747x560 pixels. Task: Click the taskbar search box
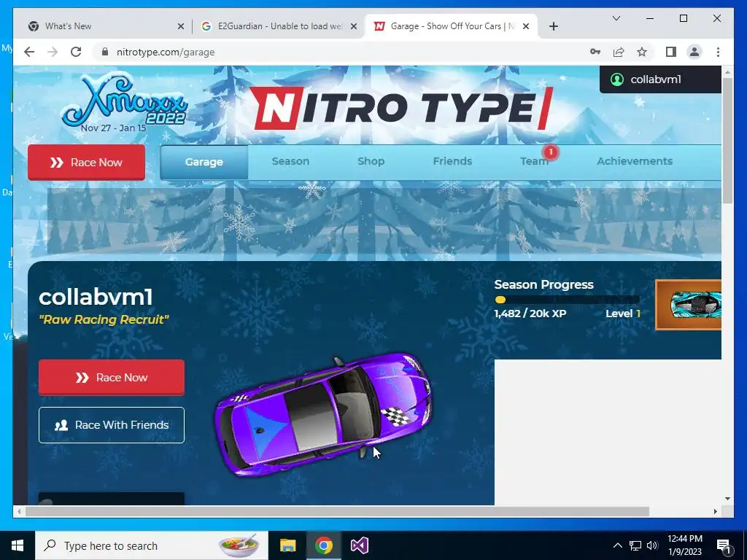pos(152,545)
